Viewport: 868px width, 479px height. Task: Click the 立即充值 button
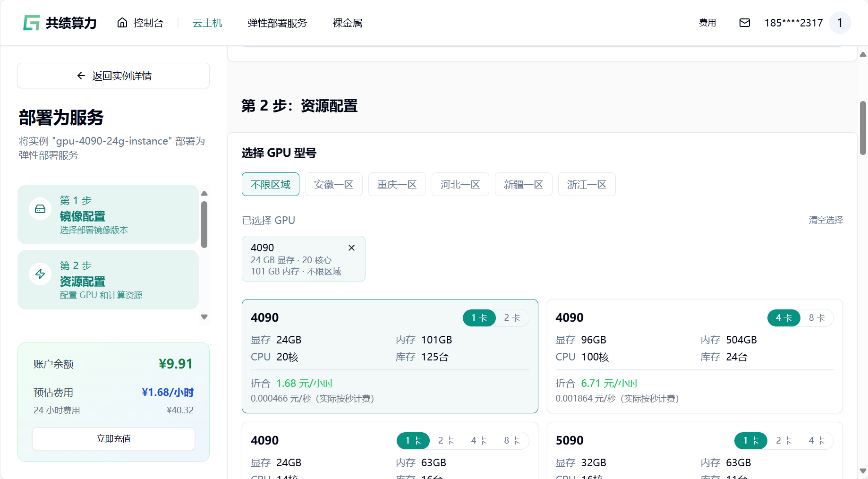(x=113, y=439)
